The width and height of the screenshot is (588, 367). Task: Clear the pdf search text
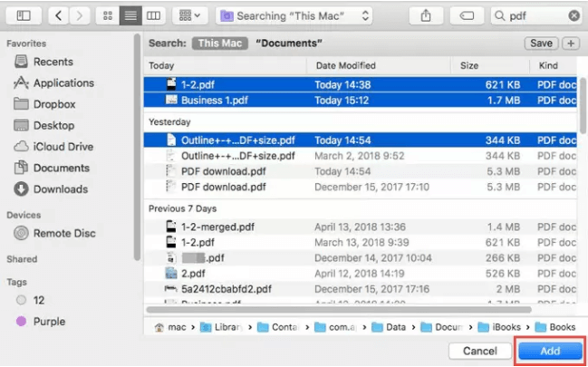(574, 15)
